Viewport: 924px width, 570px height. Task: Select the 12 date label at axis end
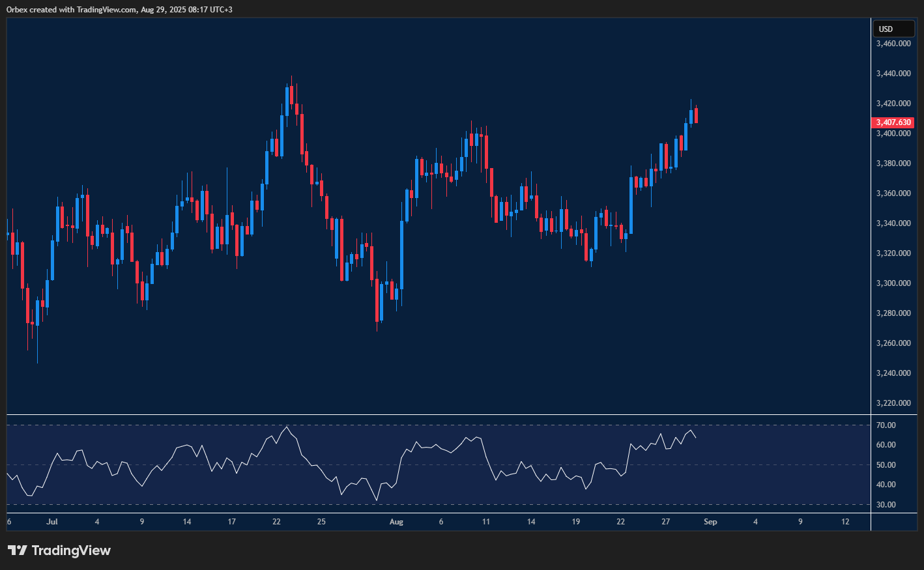tap(845, 522)
